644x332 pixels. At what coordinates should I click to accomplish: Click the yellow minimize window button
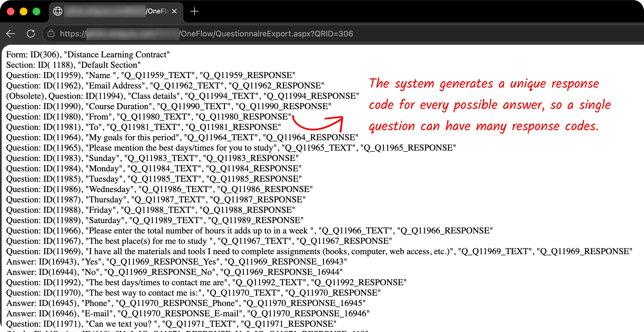coord(24,11)
